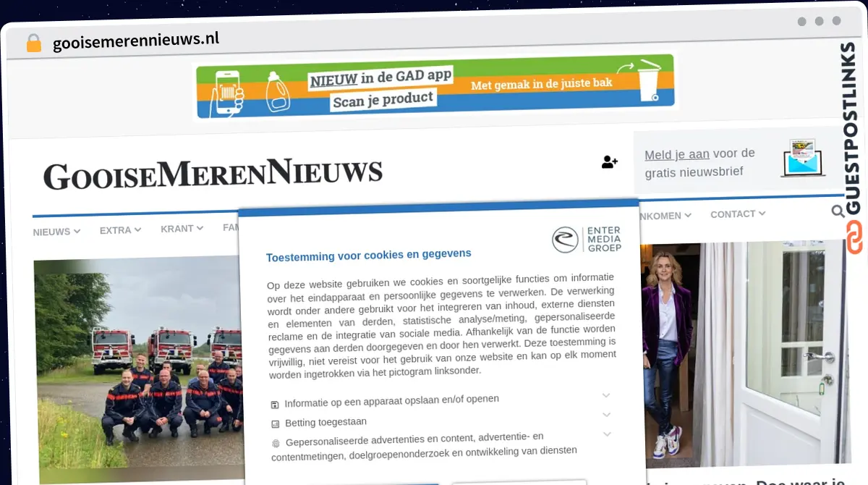This screenshot has height=485, width=868.
Task: Open the Contact dropdown menu
Action: point(737,214)
